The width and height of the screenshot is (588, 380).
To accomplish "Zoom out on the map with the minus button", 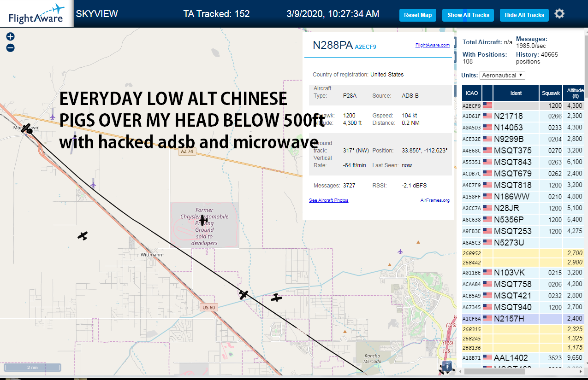I will point(10,47).
